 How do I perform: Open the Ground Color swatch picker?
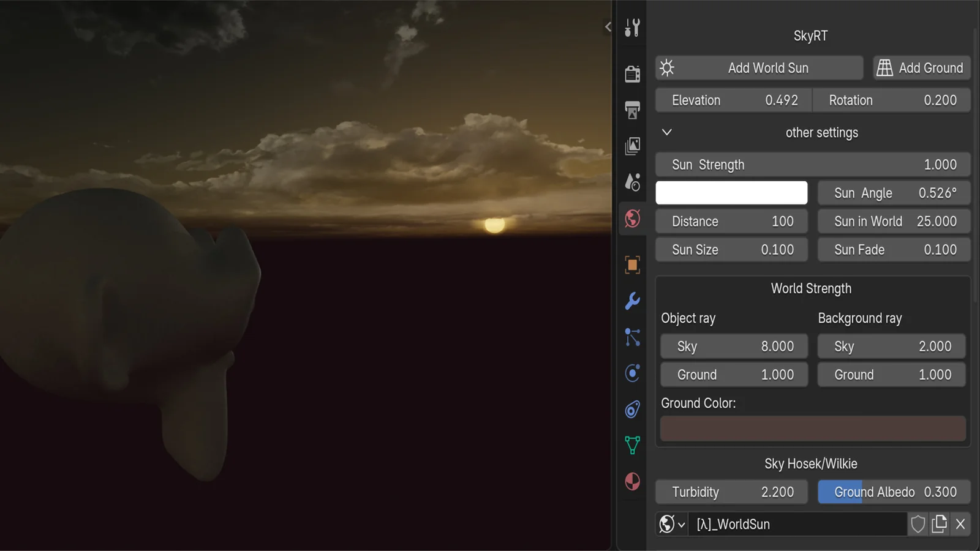tap(812, 428)
